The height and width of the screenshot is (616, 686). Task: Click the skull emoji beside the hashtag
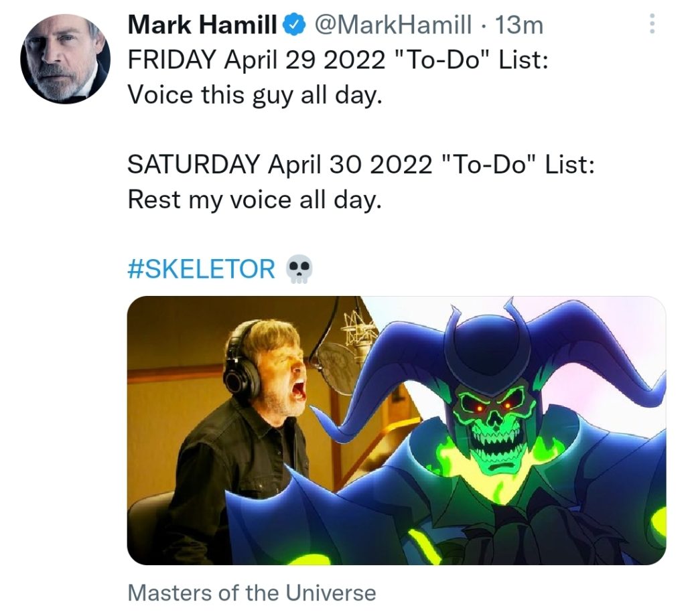299,270
